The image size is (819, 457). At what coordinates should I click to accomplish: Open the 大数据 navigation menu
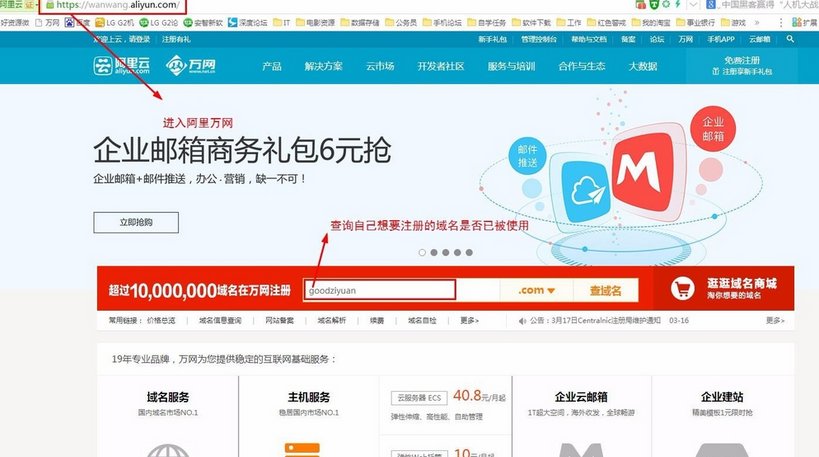[x=642, y=66]
